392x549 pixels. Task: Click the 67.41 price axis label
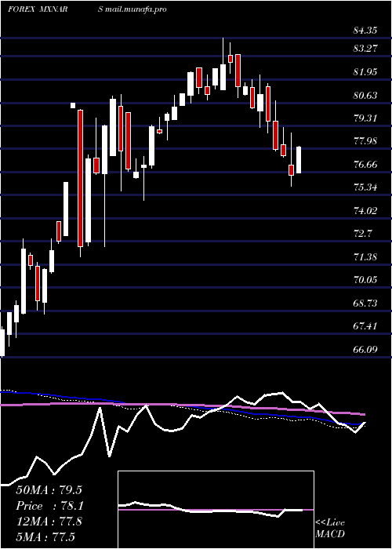[x=365, y=326]
